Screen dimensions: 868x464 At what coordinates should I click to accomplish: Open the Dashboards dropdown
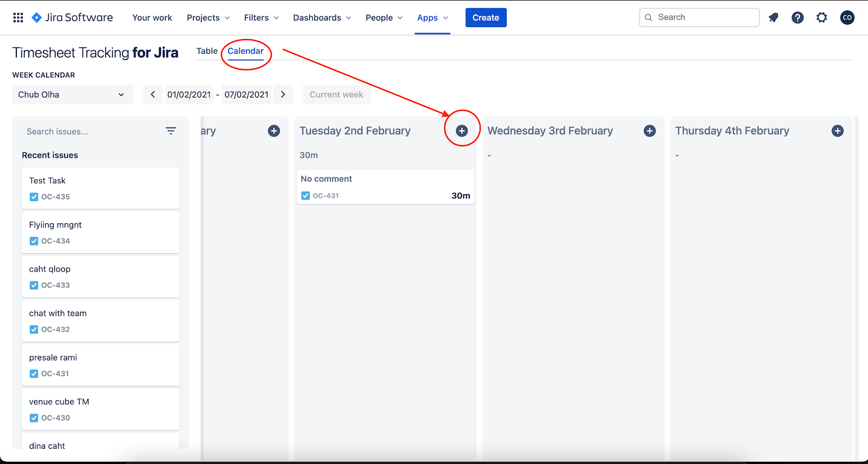click(322, 17)
